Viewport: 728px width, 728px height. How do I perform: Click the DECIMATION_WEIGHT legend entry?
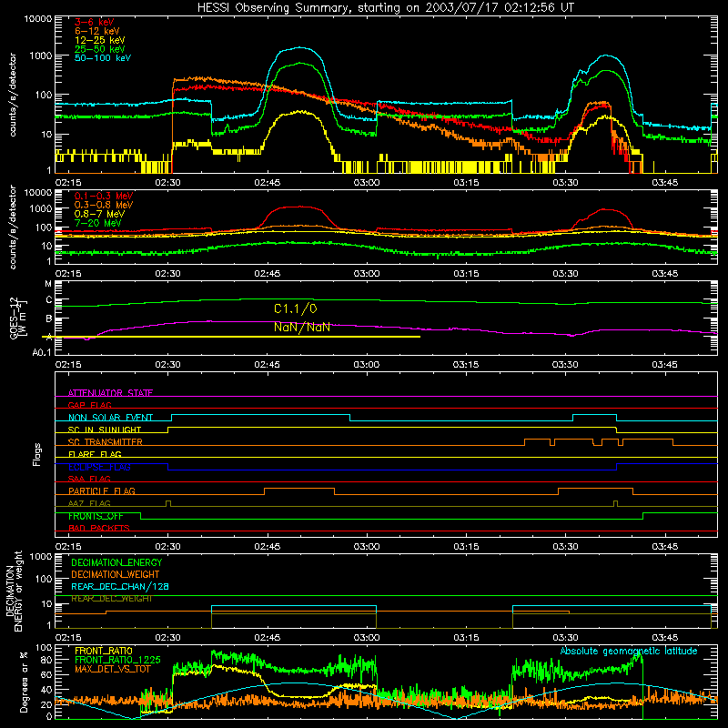coord(116,574)
